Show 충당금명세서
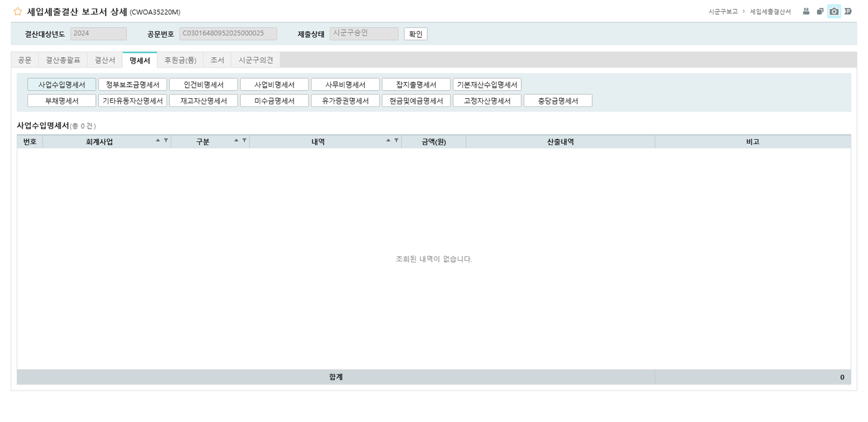The height and width of the screenshot is (422, 868). point(558,101)
